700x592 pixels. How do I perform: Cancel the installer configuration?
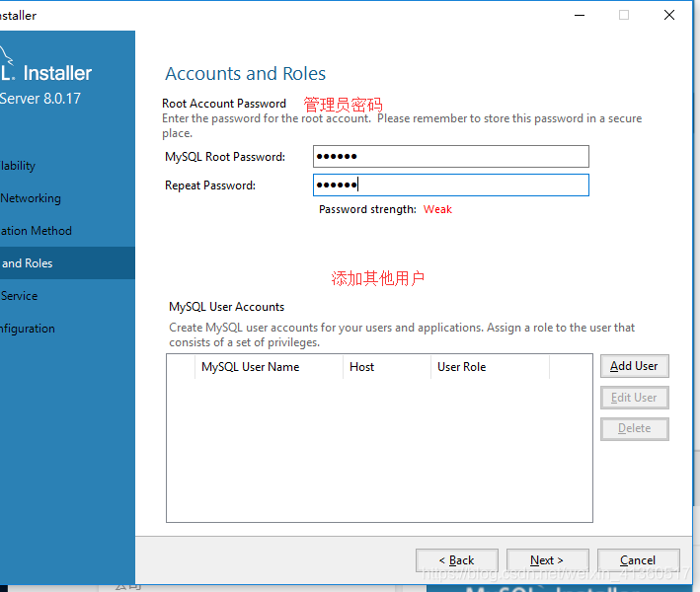[x=638, y=560]
